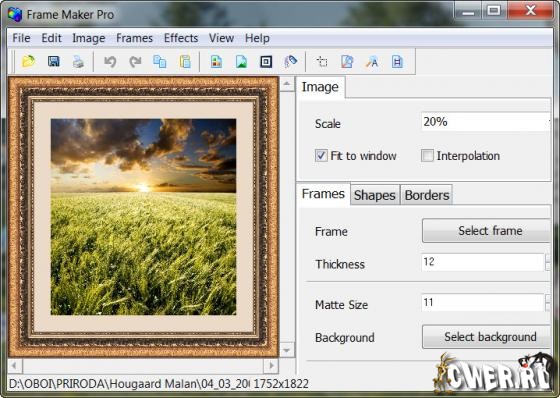560x398 pixels.
Task: Click the Background label
Action: coord(345,338)
